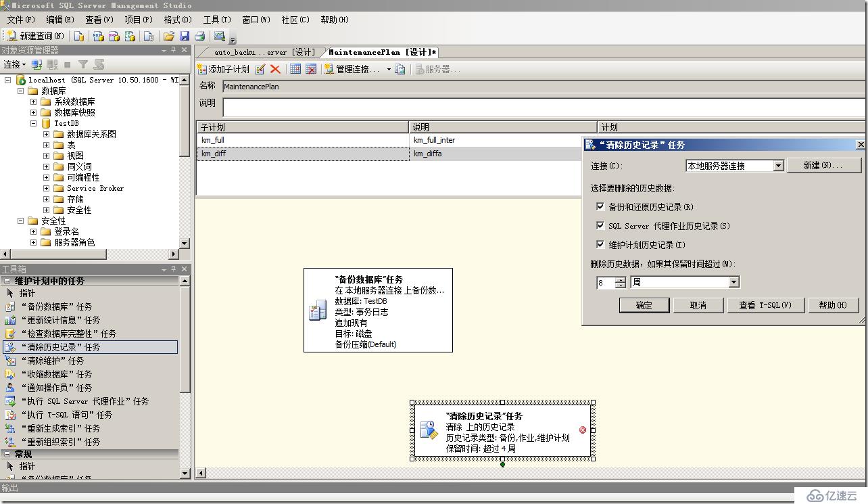Toggle SQL Server 代理作业历史记录 checkbox
This screenshot has height=504, width=868.
[x=600, y=226]
